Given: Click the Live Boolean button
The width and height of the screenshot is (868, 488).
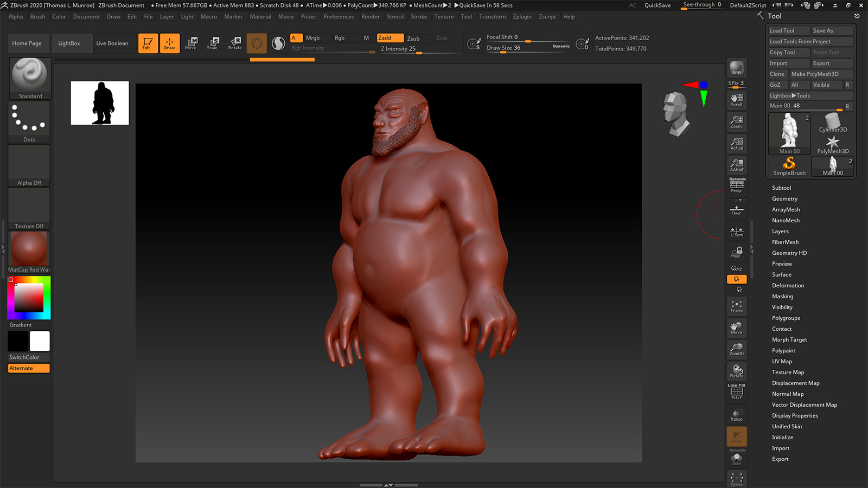Looking at the screenshot, I should [112, 43].
